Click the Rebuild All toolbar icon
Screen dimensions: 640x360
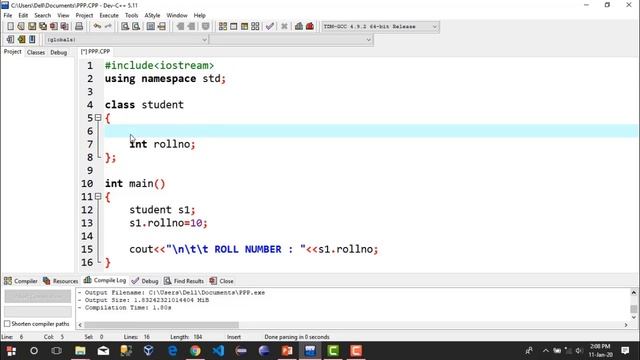click(255, 27)
